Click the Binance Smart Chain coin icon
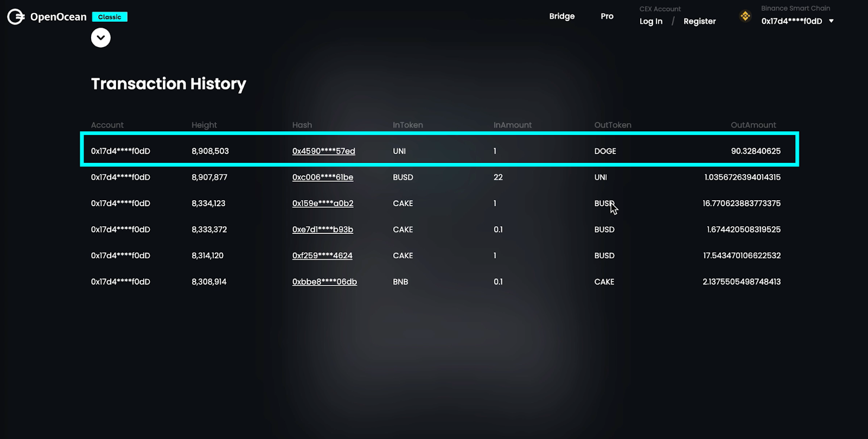The image size is (868, 439). (745, 16)
